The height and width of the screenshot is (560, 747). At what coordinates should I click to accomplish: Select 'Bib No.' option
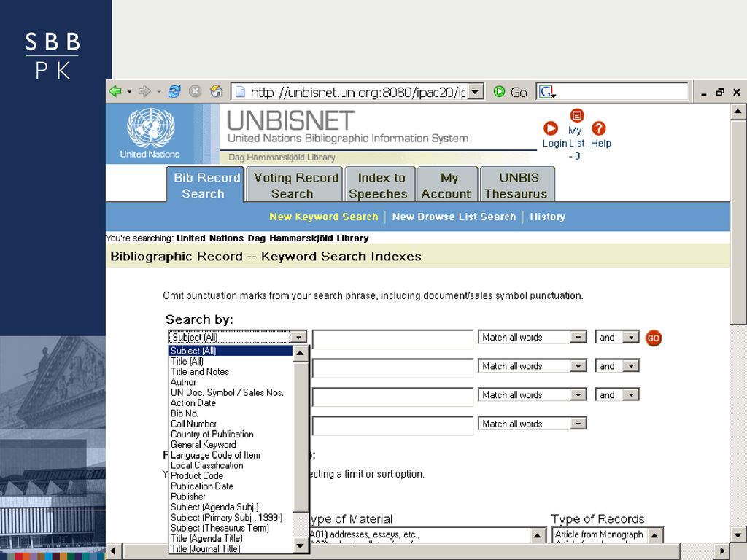231,414
